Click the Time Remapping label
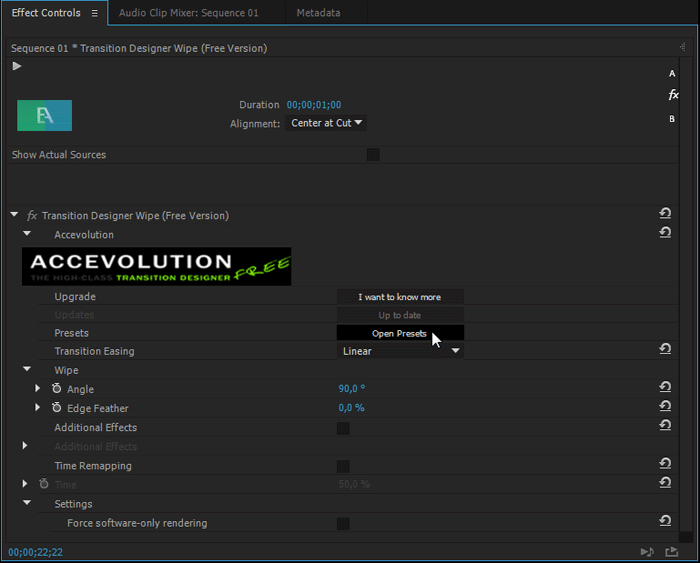700x563 pixels. coord(93,466)
